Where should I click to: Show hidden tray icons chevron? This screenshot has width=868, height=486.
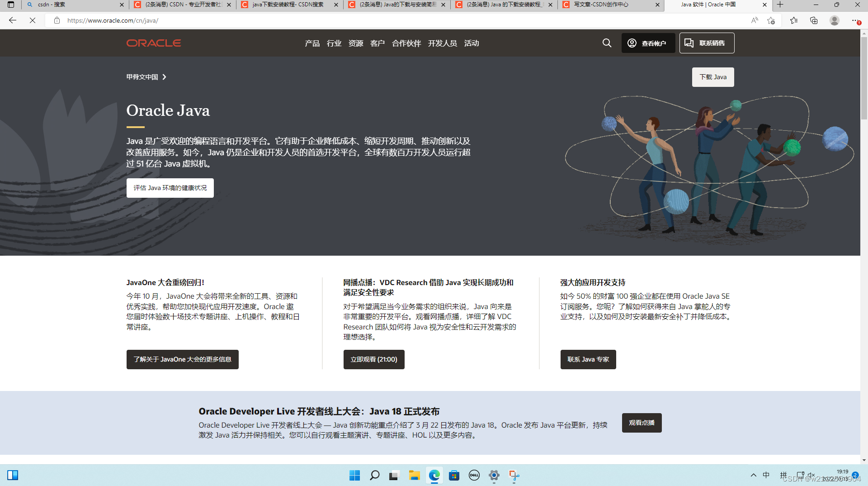pyautogui.click(x=753, y=475)
